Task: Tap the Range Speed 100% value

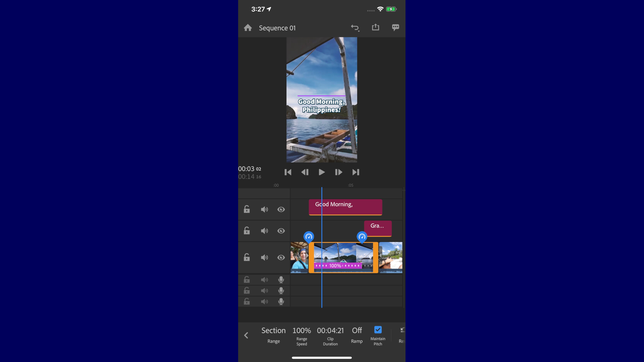Action: click(x=301, y=330)
